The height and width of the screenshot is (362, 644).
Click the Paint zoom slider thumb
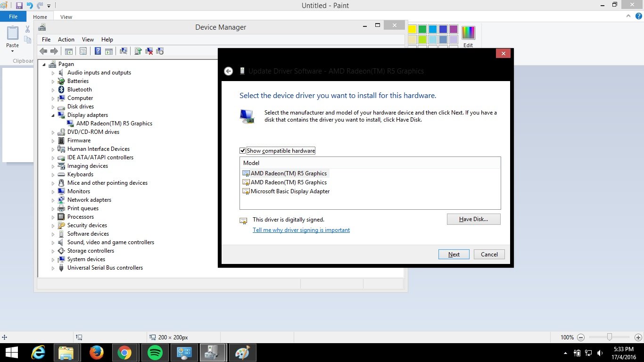pyautogui.click(x=610, y=337)
